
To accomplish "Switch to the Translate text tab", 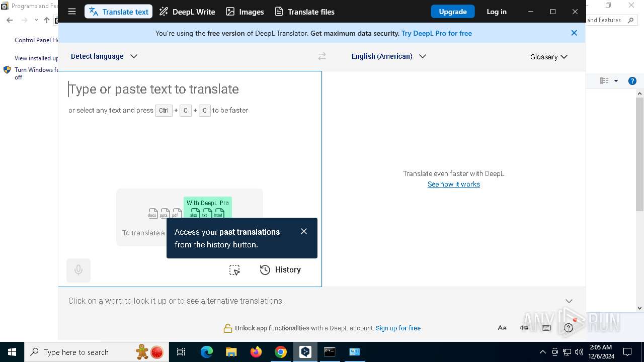I will click(119, 12).
